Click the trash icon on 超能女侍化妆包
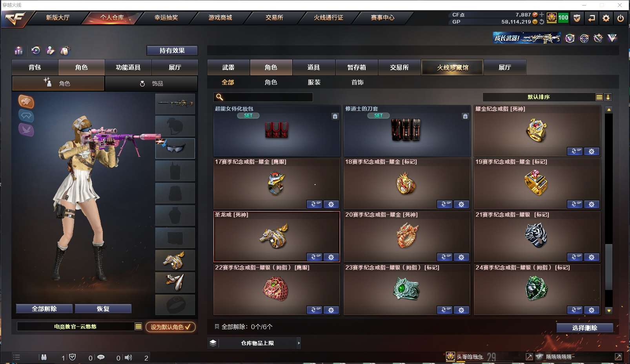This screenshot has height=364, width=630. click(335, 116)
